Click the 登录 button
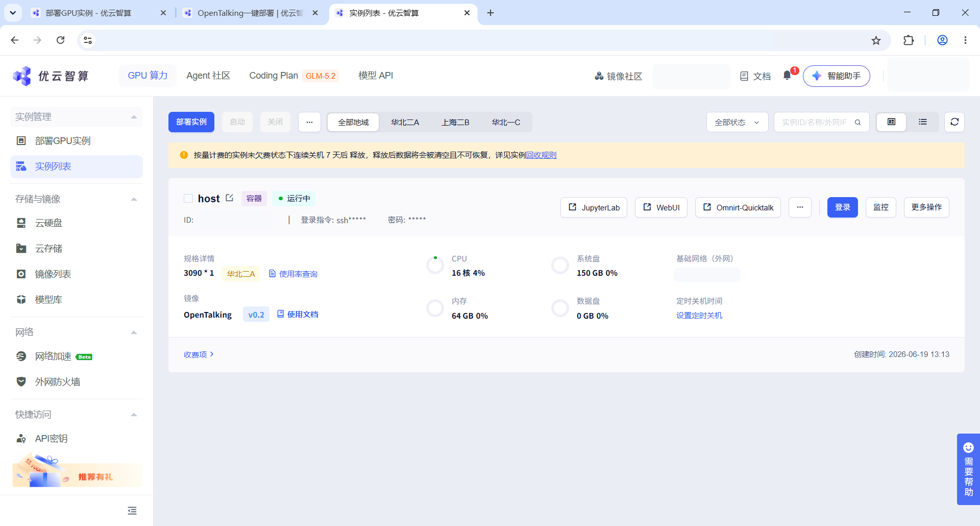This screenshot has height=526, width=980. coord(842,207)
